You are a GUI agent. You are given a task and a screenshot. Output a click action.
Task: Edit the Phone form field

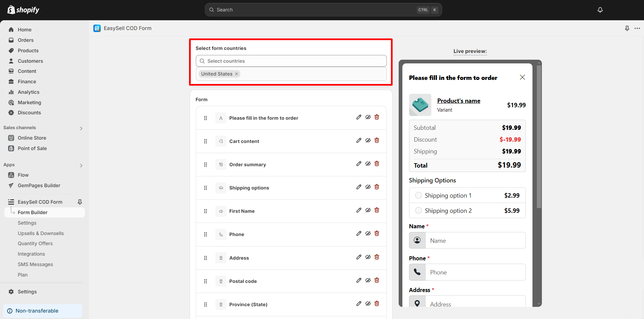(358, 233)
